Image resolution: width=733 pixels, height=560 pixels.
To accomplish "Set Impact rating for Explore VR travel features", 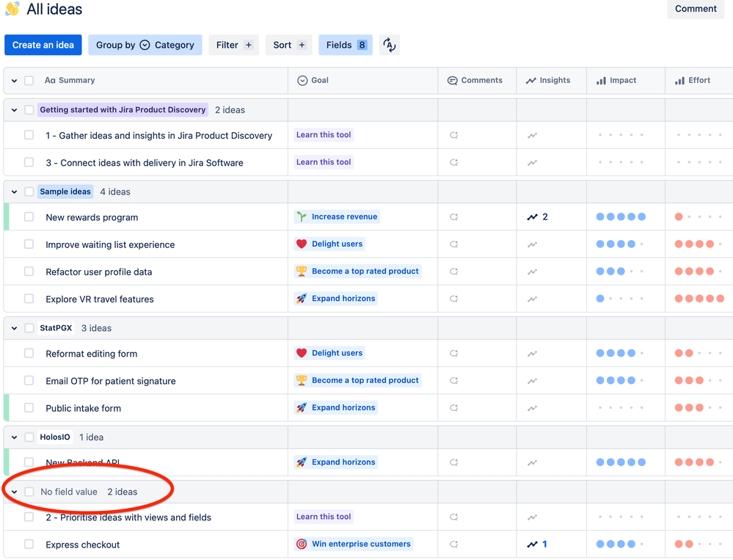I will point(621,299).
